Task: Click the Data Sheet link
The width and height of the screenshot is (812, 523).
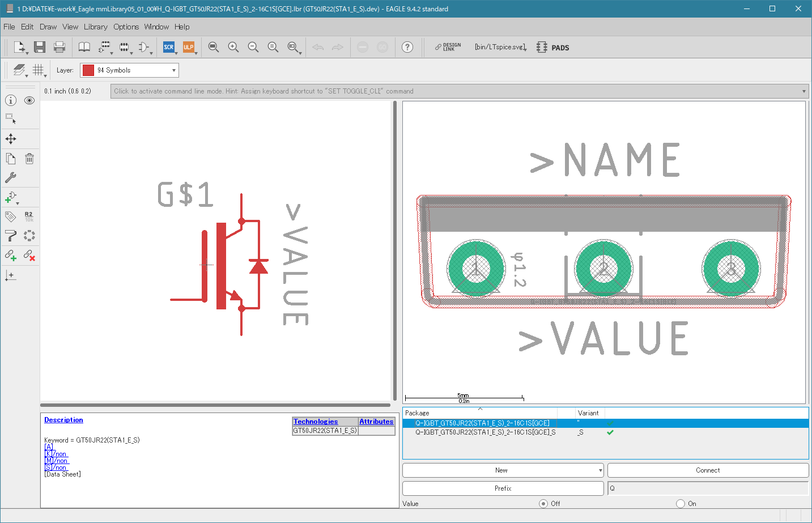Action: point(62,474)
